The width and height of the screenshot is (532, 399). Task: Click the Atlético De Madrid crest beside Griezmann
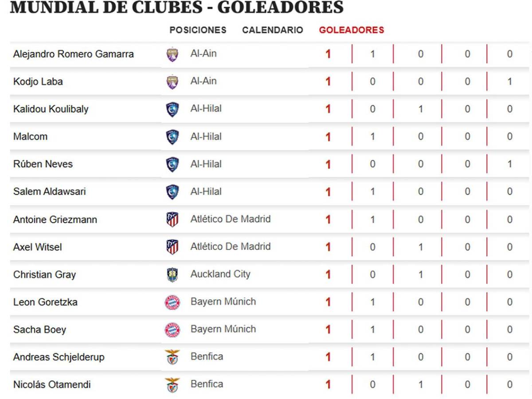[172, 219]
